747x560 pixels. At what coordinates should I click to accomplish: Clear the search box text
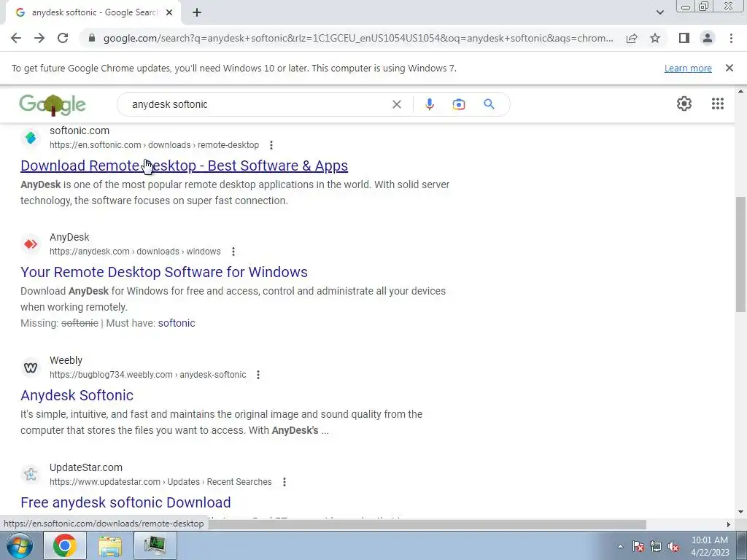click(396, 104)
